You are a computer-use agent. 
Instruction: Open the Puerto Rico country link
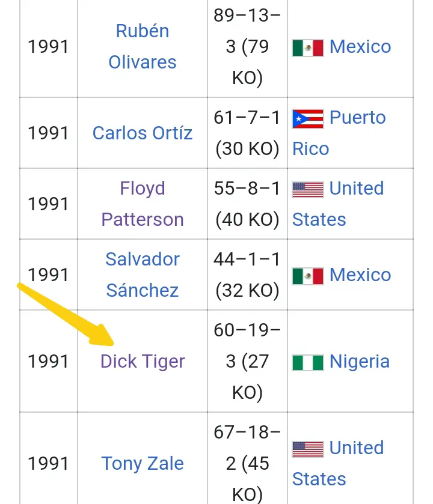[357, 118]
